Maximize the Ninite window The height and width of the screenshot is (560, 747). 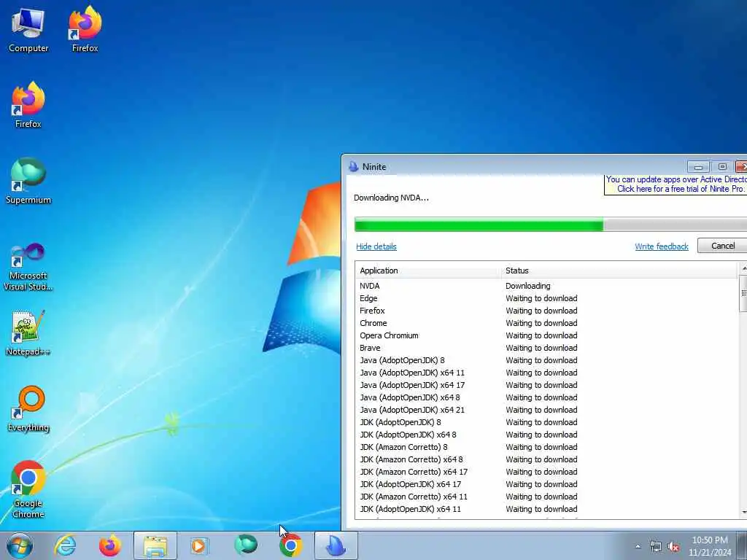722,167
